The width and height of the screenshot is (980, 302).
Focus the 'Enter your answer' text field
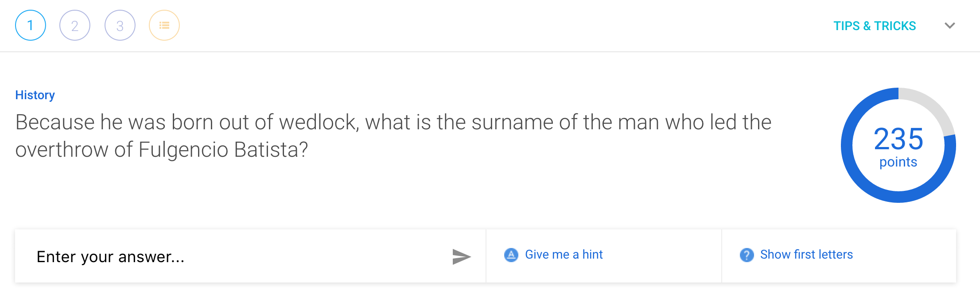click(177, 256)
